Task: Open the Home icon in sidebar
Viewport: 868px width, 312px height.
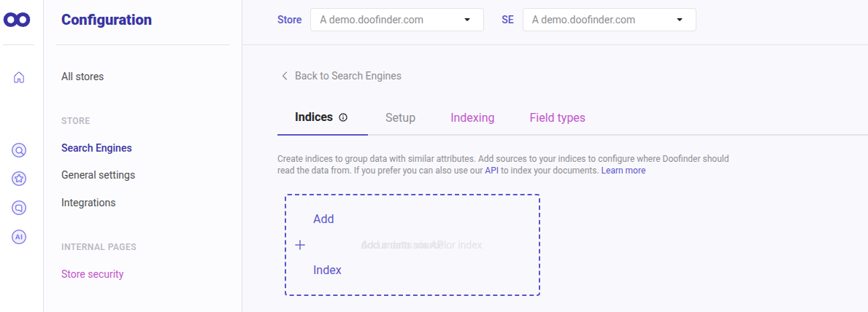Action: [x=20, y=77]
